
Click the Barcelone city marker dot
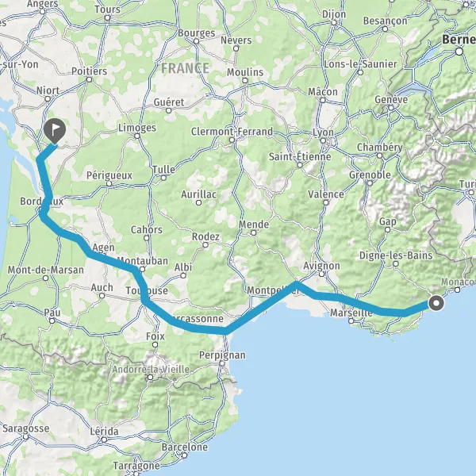pyautogui.click(x=184, y=455)
